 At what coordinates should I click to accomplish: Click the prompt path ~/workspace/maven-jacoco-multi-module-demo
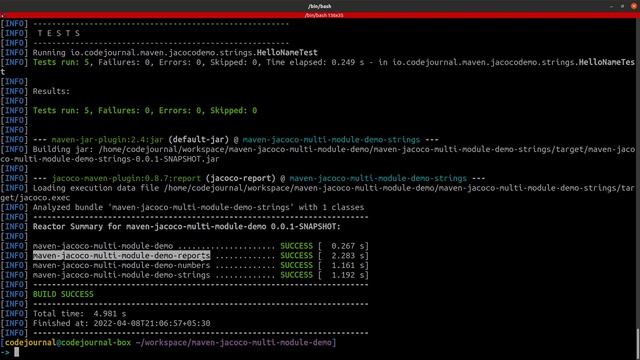click(x=234, y=342)
